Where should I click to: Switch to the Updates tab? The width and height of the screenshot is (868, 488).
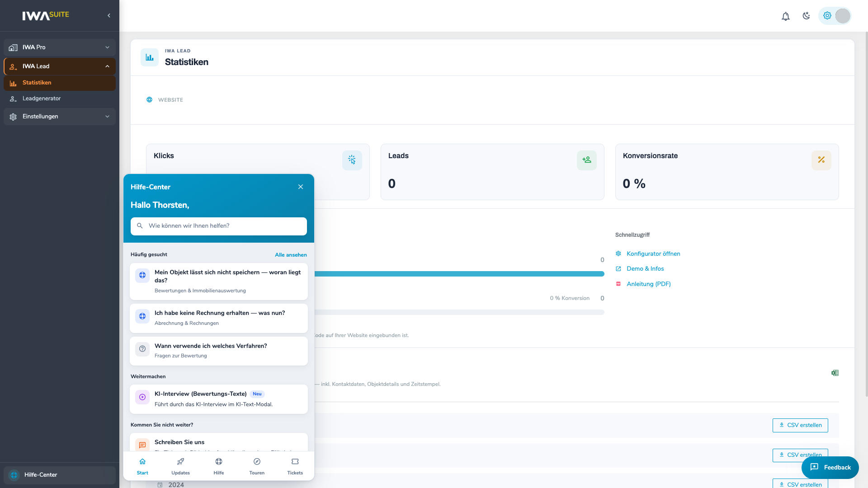180,466
